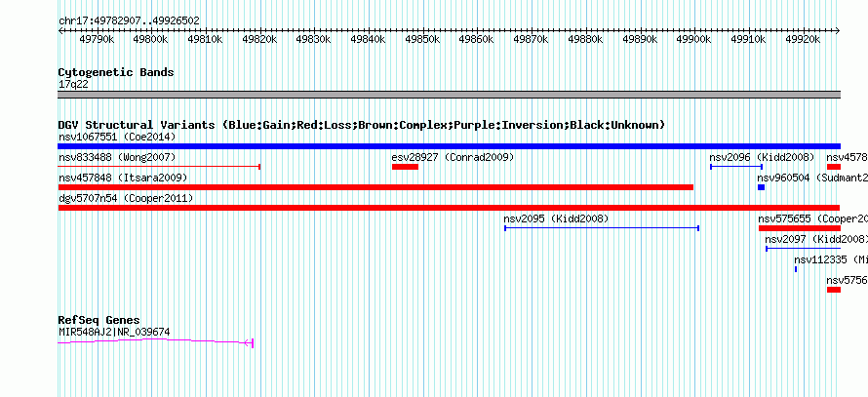Click the nsv833488 red loss line

tap(159, 167)
